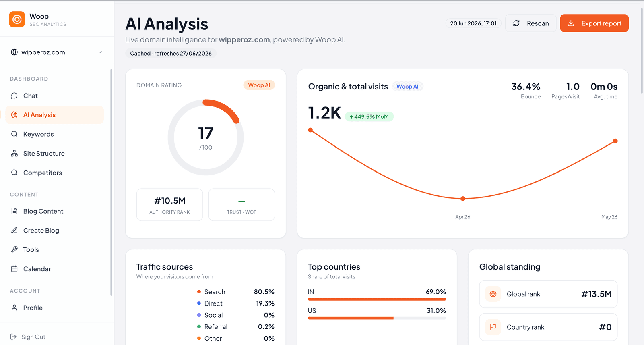Click the Profile person icon

click(x=14, y=308)
